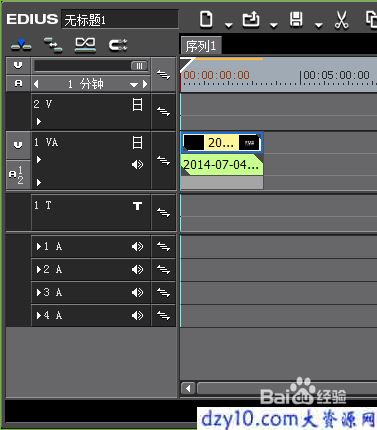377x430 pixels.
Task: Expand the 3 A audio track
Action: pyautogui.click(x=39, y=292)
